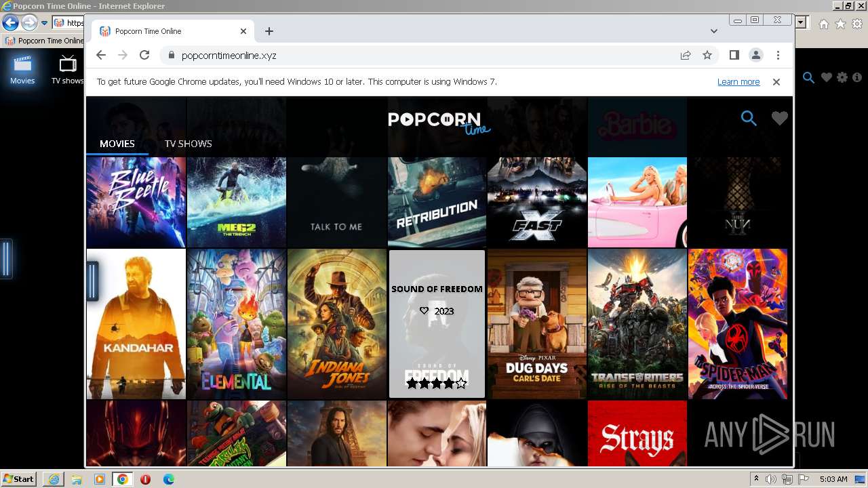Image resolution: width=868 pixels, height=488 pixels.
Task: Click the Popcorn Time logo
Action: (439, 123)
